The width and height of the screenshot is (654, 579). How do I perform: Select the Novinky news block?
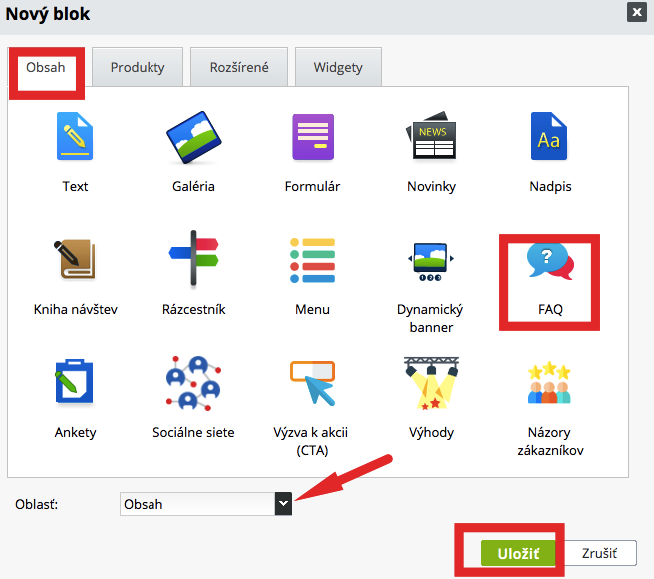click(x=431, y=138)
